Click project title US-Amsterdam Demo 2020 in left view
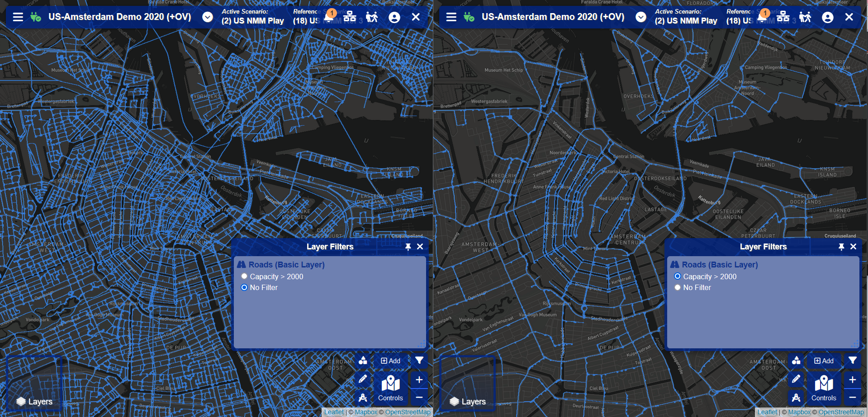The image size is (868, 417). tap(120, 17)
